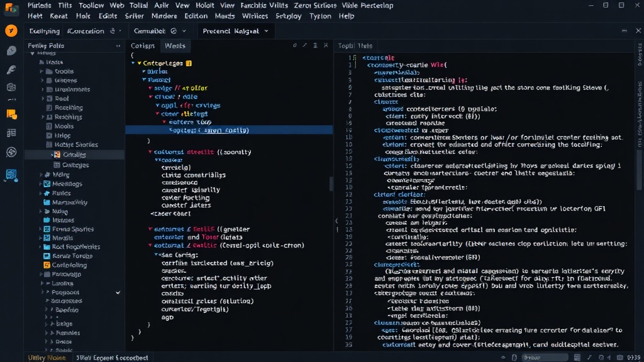The height and width of the screenshot is (362, 644).
Task: Open the Edlole menu in the second menu row
Action: tap(108, 16)
